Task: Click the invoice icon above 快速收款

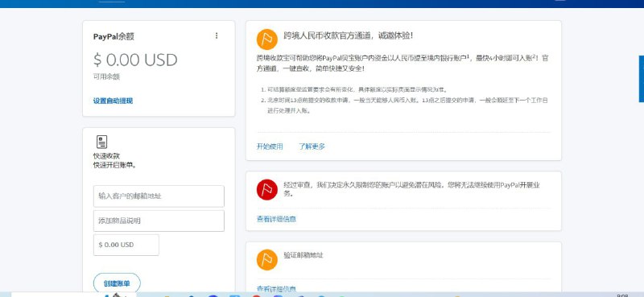Action: coord(102,142)
